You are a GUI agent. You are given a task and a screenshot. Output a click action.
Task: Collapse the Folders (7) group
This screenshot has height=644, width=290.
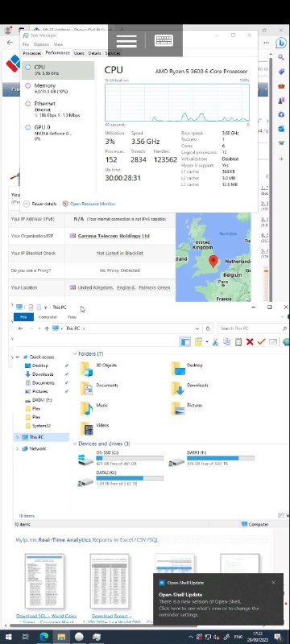[x=75, y=353]
